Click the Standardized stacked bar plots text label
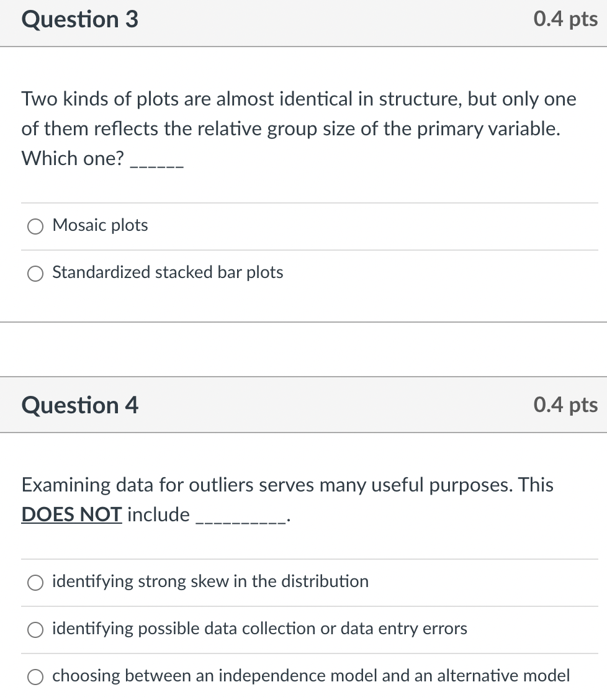Viewport: 607px width, 700px height. point(168,272)
